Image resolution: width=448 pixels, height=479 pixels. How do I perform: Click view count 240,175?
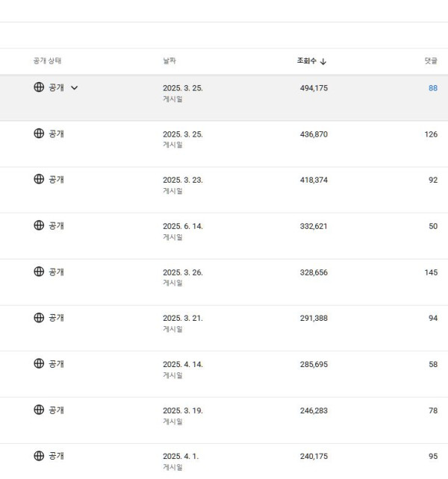point(314,457)
